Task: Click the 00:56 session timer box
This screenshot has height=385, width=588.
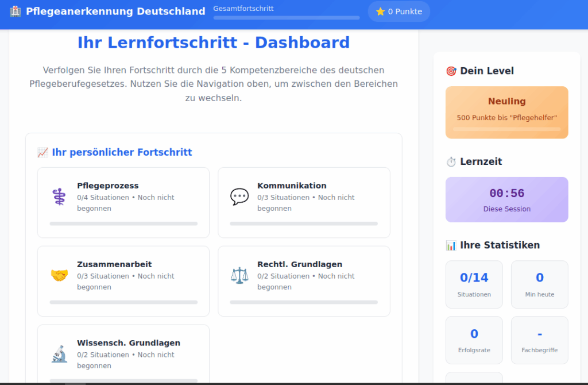Action: [x=506, y=199]
